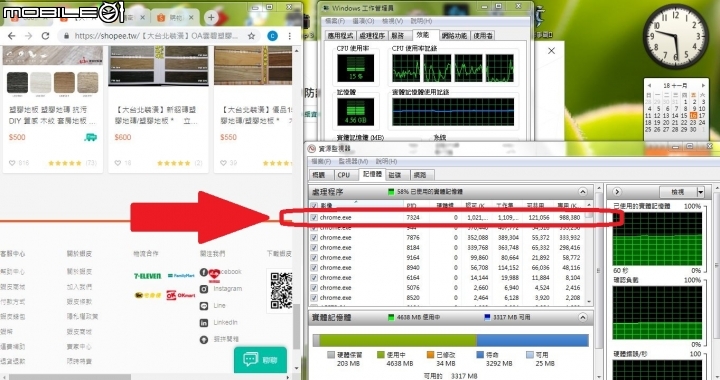Reload the Shopee page

(45, 36)
